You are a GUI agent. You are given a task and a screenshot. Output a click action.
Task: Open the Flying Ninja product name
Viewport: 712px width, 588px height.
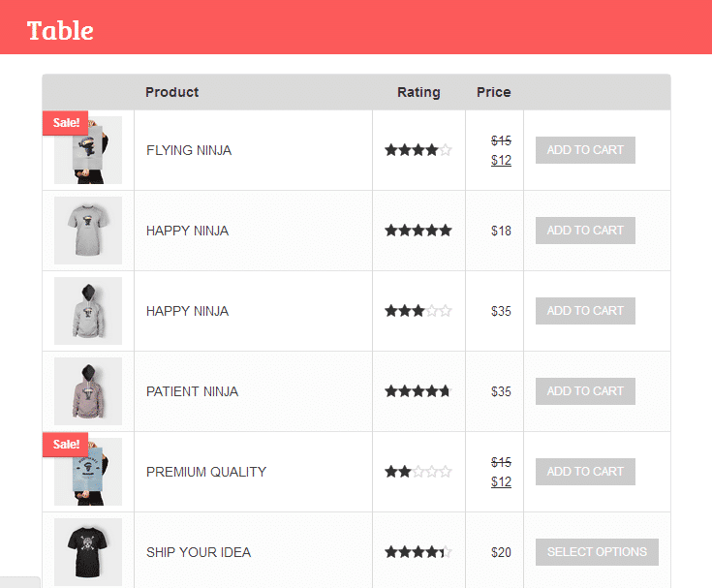(189, 150)
